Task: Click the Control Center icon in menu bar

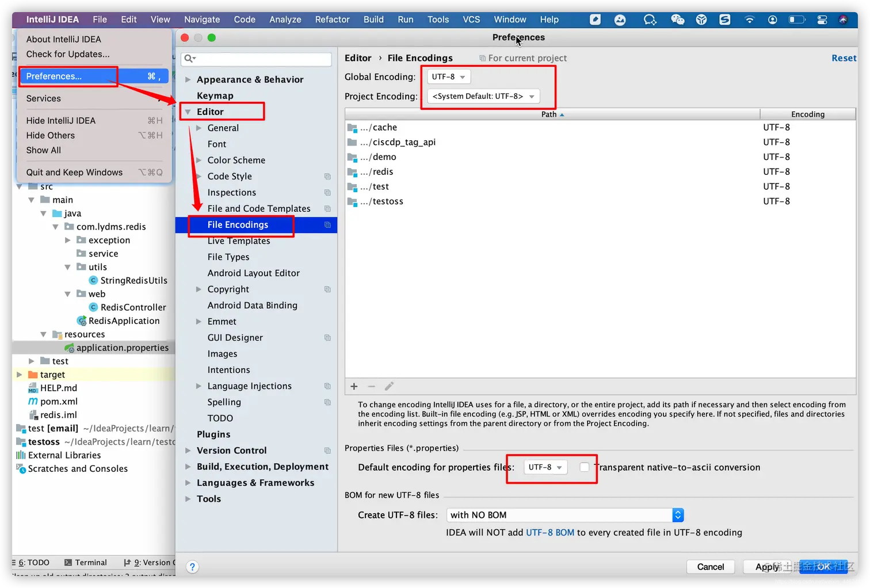Action: tap(822, 20)
